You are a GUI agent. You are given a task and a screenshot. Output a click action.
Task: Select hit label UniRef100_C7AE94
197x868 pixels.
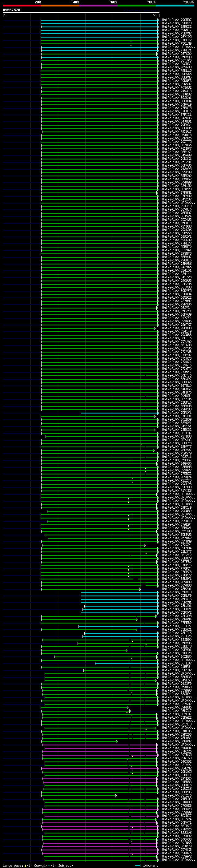pyautogui.click(x=177, y=525)
